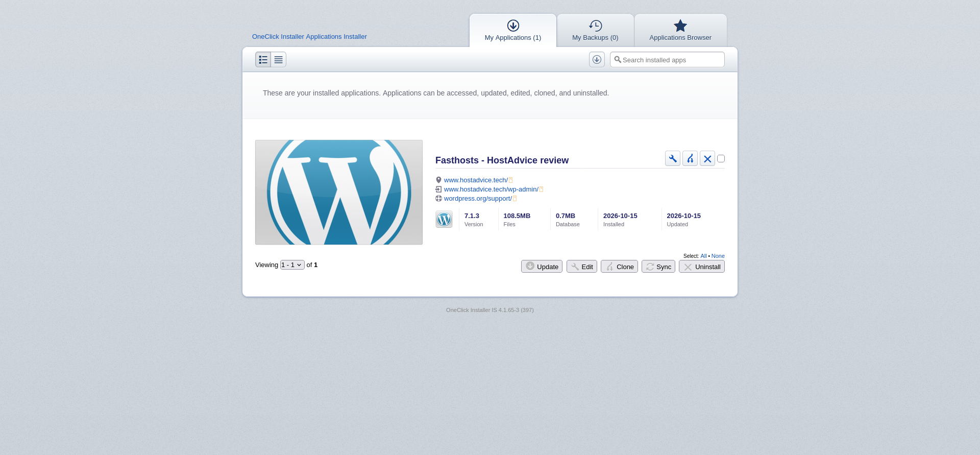Click the Uninstall button
Image resolution: width=980 pixels, height=455 pixels.
(702, 267)
